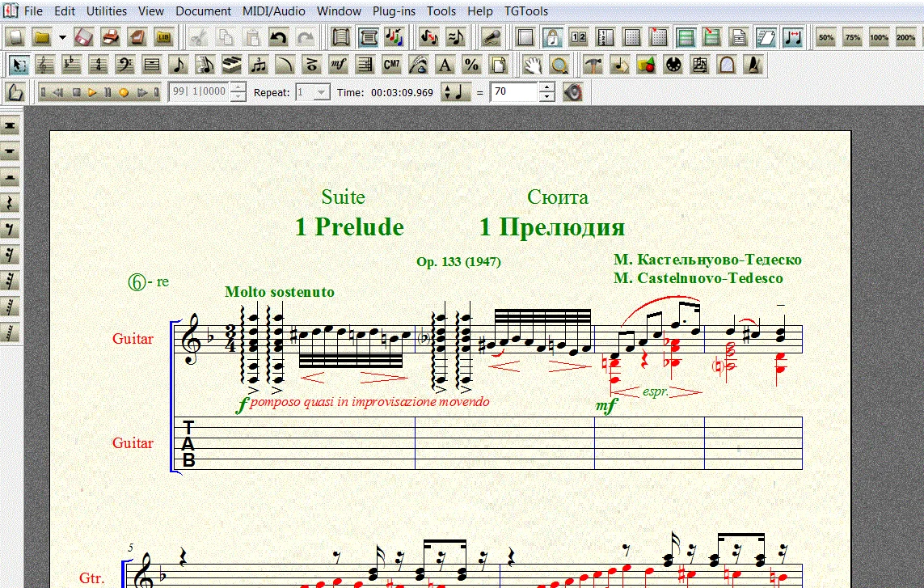
Task: Create a new document with the blank page icon
Action: pyautogui.click(x=16, y=38)
